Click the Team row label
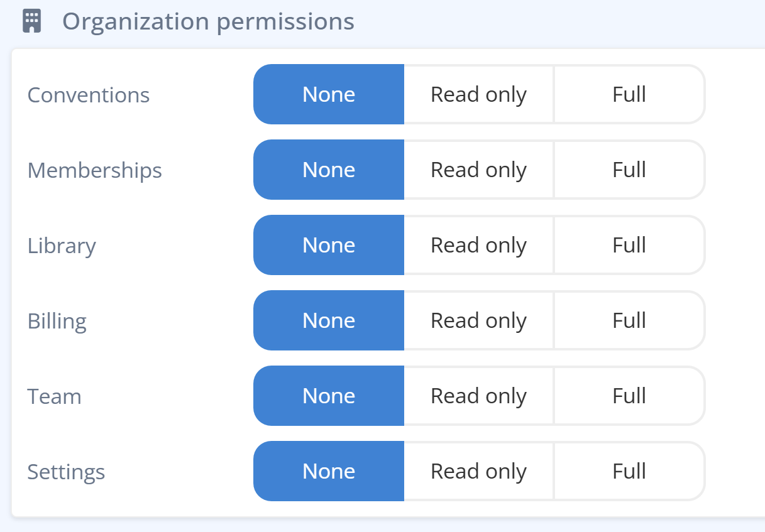This screenshot has width=765, height=532. pos(54,396)
